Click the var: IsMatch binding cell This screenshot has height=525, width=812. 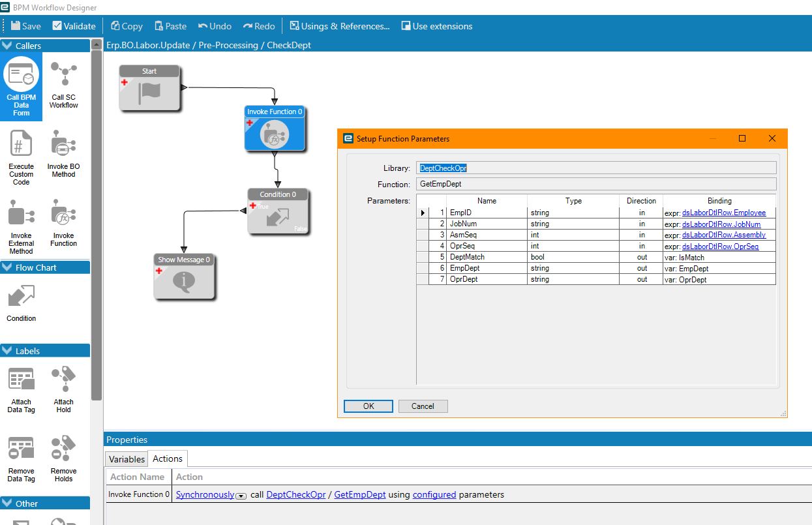(x=719, y=257)
